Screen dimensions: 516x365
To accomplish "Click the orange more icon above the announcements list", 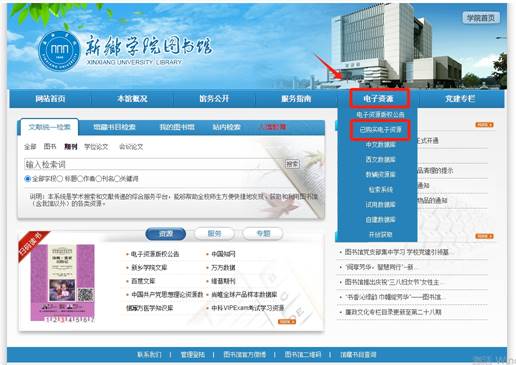I will tap(484, 125).
